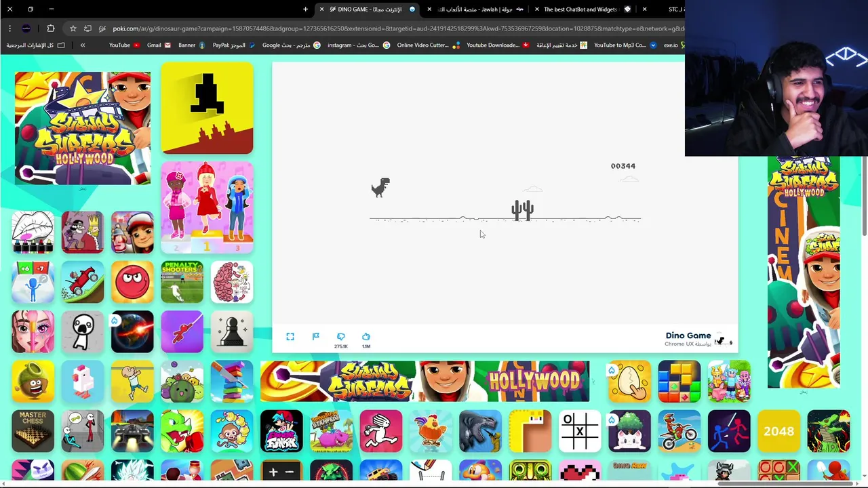This screenshot has height=488, width=868.
Task: Click the vertical page scrollbar
Action: (864, 197)
